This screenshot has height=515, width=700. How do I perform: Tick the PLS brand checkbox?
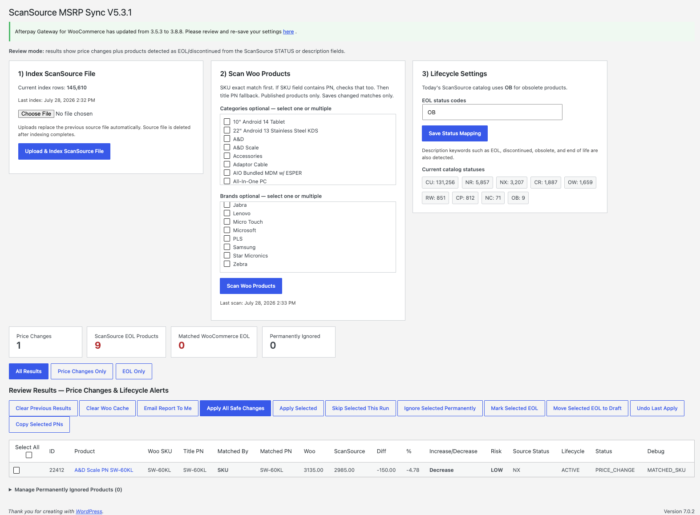[227, 239]
